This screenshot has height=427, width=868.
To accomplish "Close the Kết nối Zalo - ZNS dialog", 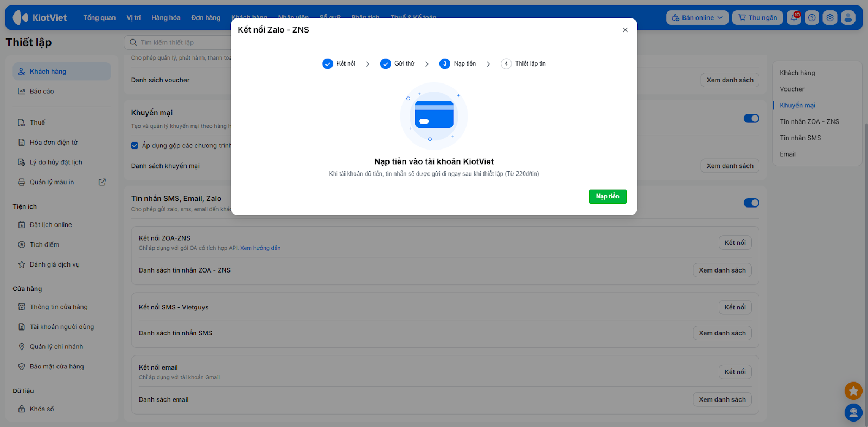I will click(x=625, y=30).
